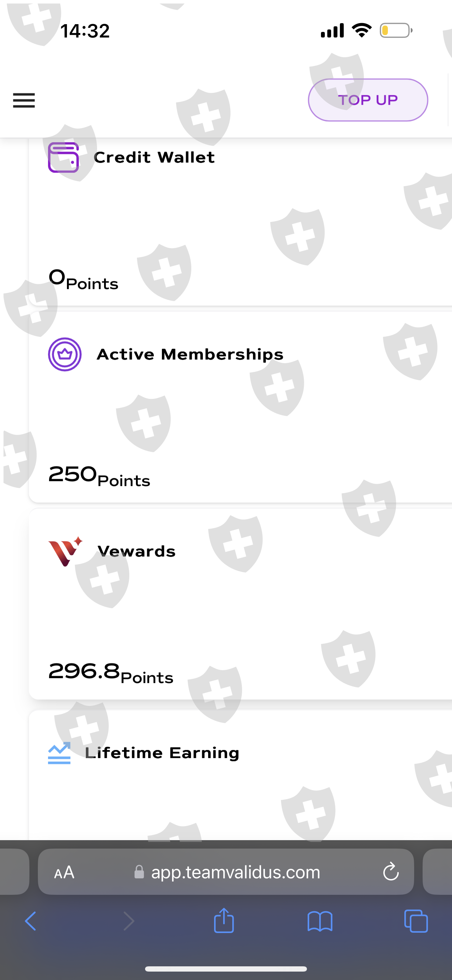The width and height of the screenshot is (452, 980).
Task: Click the 0 Points credit balance
Action: [x=83, y=279]
